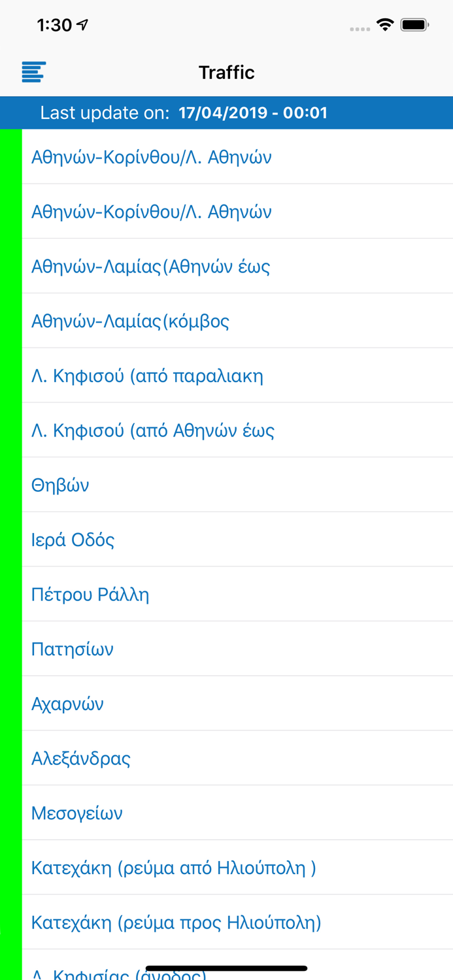Open the Αλεξάνδρας list item

pos(81,759)
